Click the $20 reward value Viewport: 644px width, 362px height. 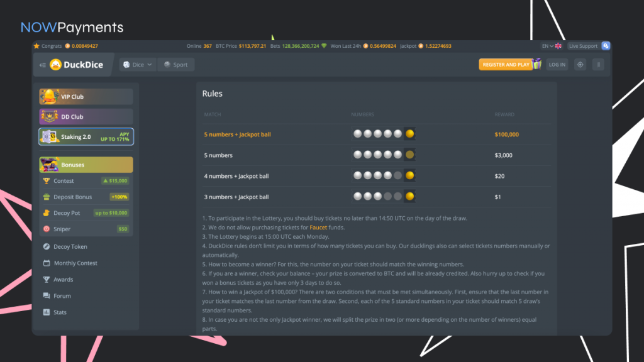(x=499, y=176)
